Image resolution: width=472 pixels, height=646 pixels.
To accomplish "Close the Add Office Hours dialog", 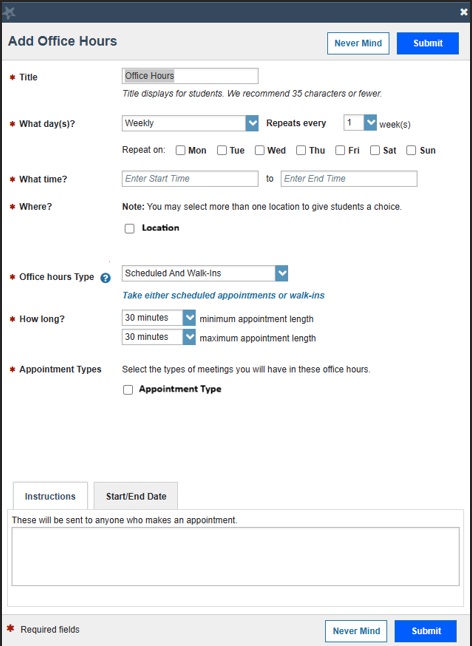I will 464,12.
